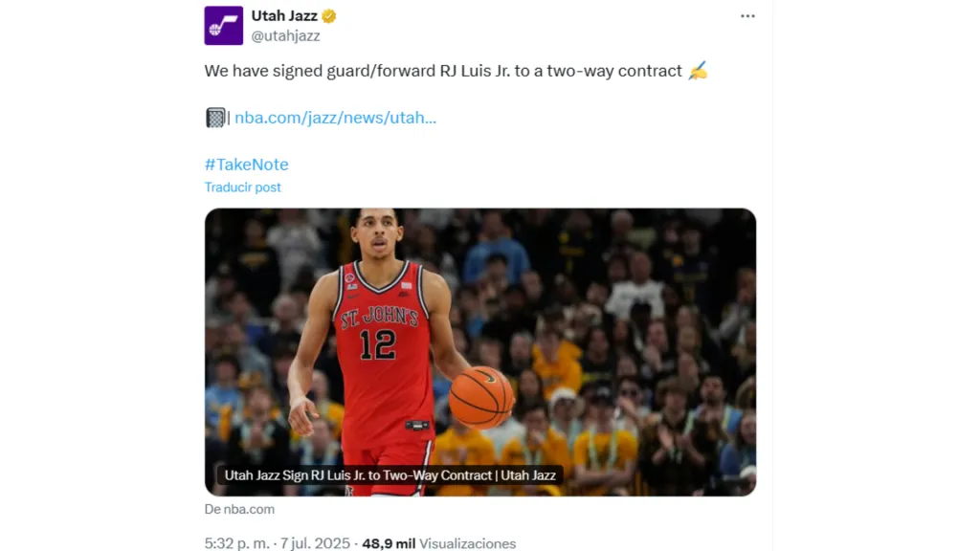Open the nba.com/jazz/news/utah... link
This screenshot has width=980, height=551.
[335, 118]
